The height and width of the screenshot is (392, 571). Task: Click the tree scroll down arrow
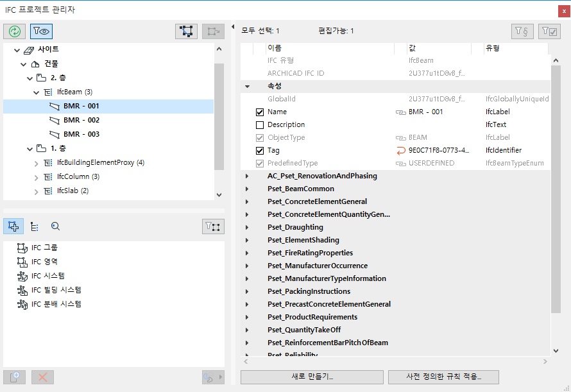(219, 195)
